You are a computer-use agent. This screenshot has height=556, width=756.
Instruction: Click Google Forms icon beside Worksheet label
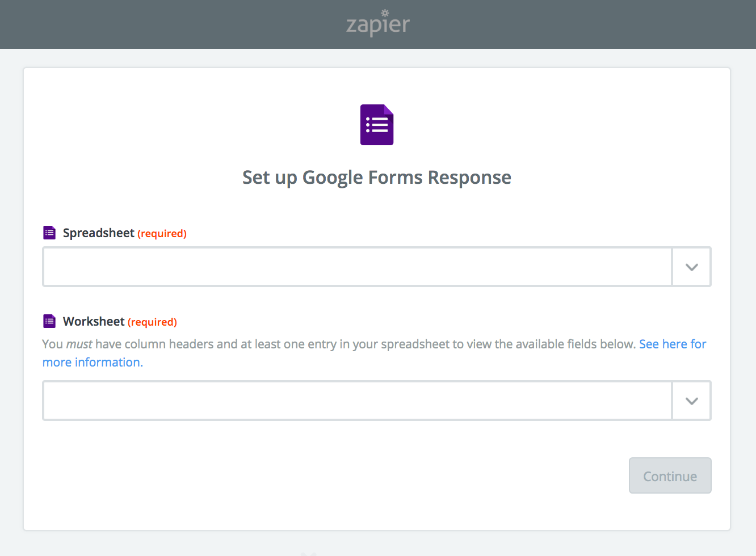(49, 321)
